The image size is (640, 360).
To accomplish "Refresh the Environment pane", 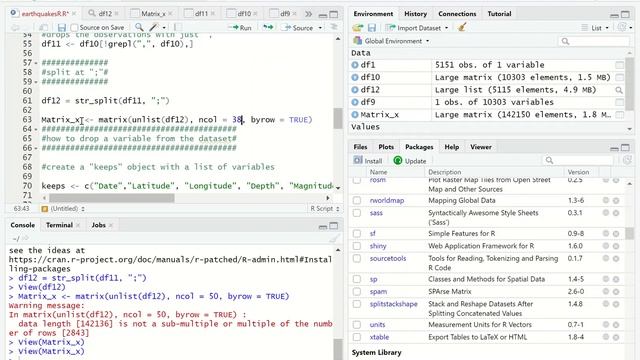I will [622, 27].
